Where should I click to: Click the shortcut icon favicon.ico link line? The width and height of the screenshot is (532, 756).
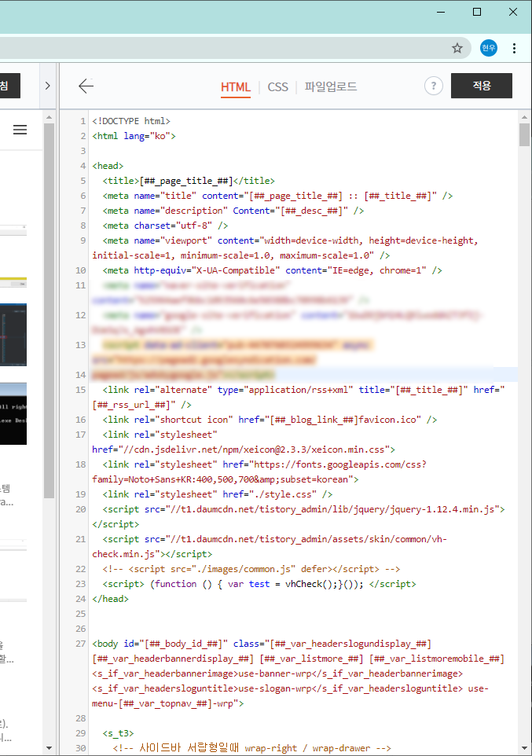pos(270,420)
